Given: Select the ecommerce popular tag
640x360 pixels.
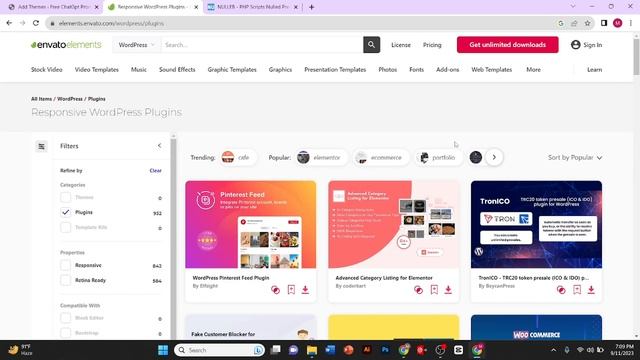Looking at the screenshot, I should tap(380, 158).
